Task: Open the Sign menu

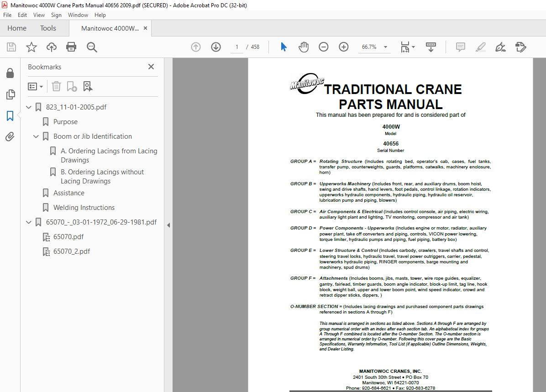Action: 56,15
